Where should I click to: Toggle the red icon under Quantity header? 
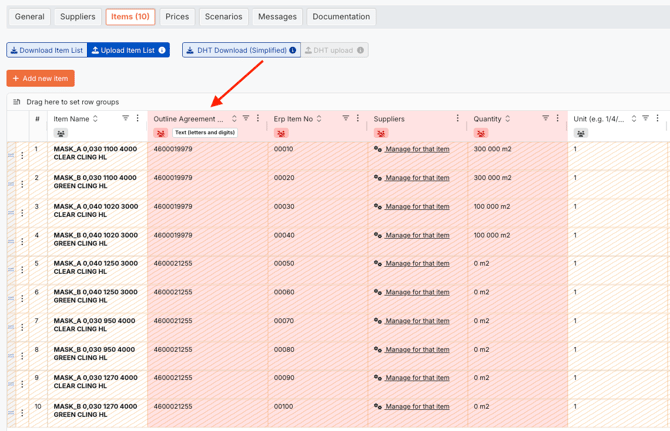point(481,133)
